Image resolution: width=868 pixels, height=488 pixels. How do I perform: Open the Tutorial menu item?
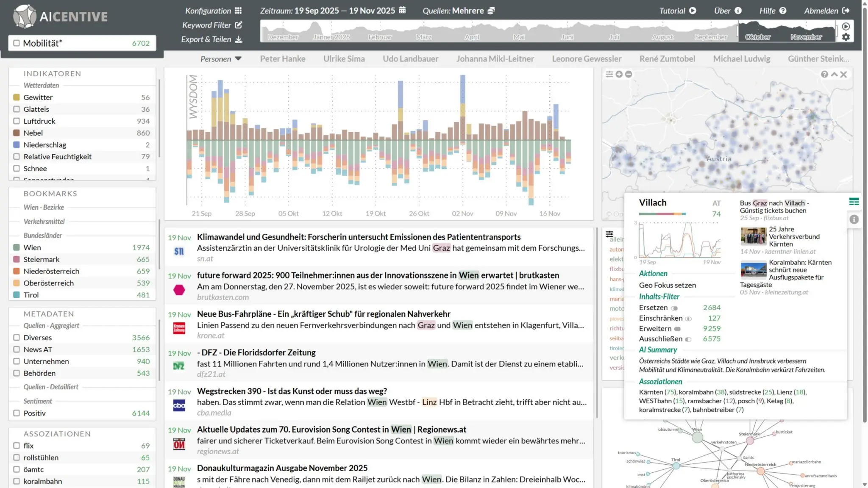pos(677,11)
